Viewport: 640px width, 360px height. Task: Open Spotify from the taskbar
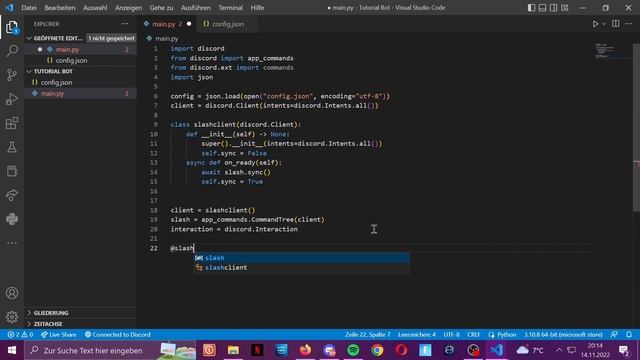pyautogui.click(x=353, y=350)
